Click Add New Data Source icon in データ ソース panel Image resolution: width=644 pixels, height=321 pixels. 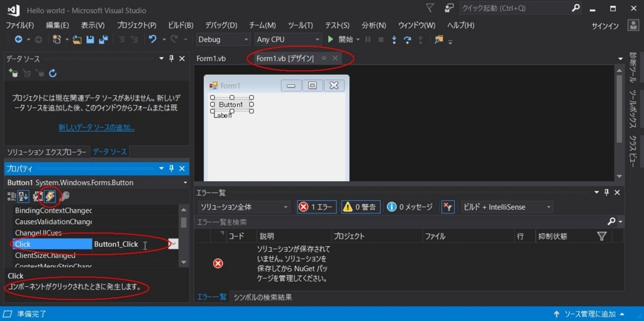13,74
